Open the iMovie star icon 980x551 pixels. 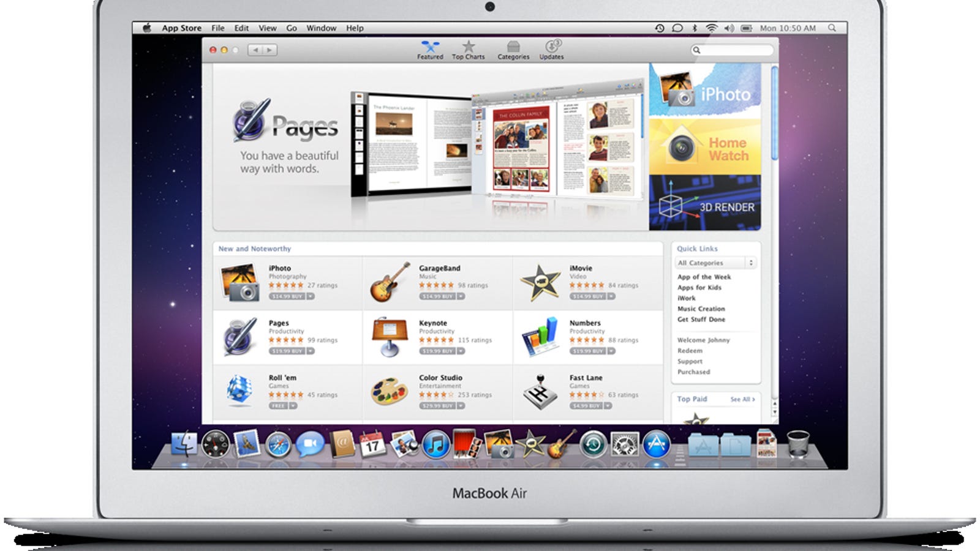point(540,283)
